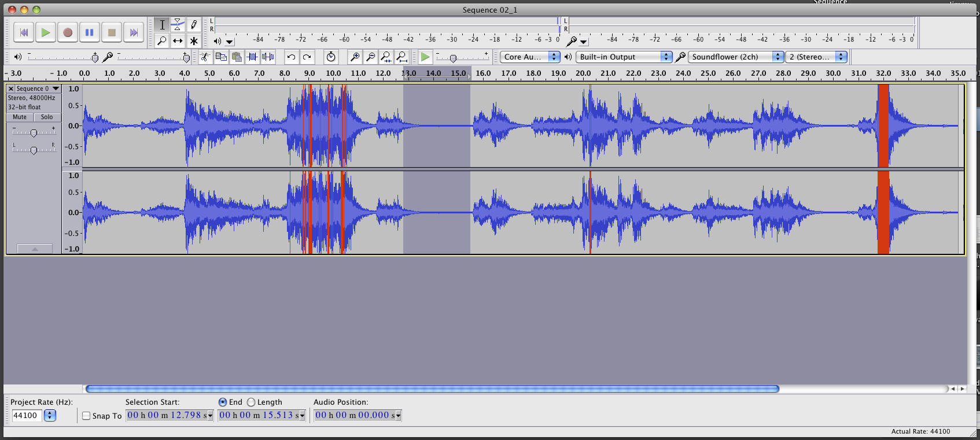Screen dimensions: 980x440
Task: Open selection End time format menu
Action: point(302,416)
